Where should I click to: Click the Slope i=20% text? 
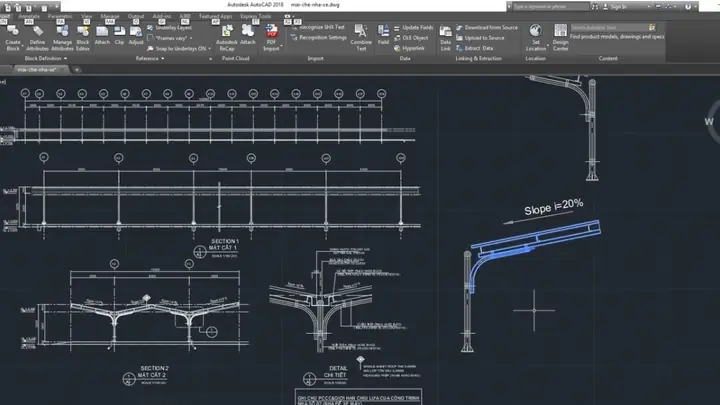(x=554, y=207)
